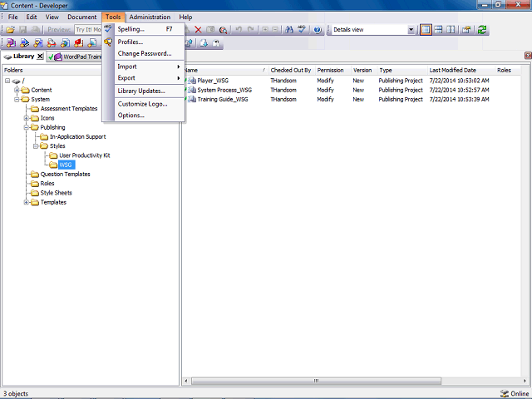532x399 pixels.
Task: Sort by the Version column header
Action: [362, 70]
